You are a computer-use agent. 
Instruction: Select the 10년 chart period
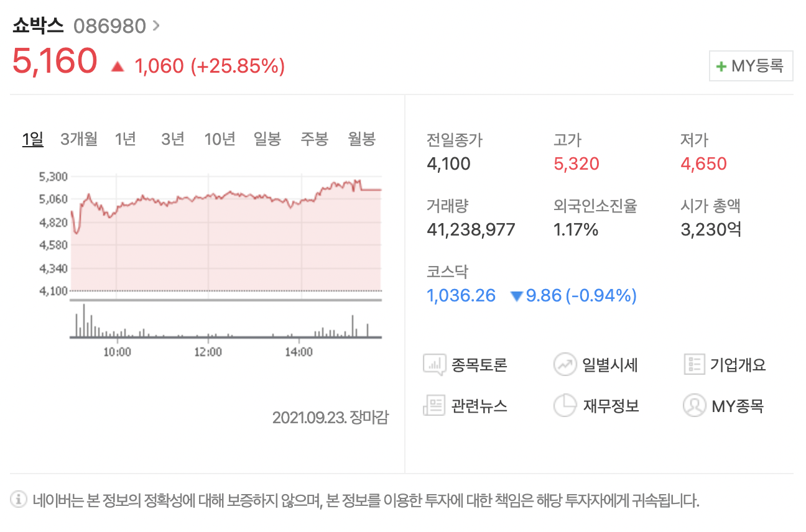220,139
